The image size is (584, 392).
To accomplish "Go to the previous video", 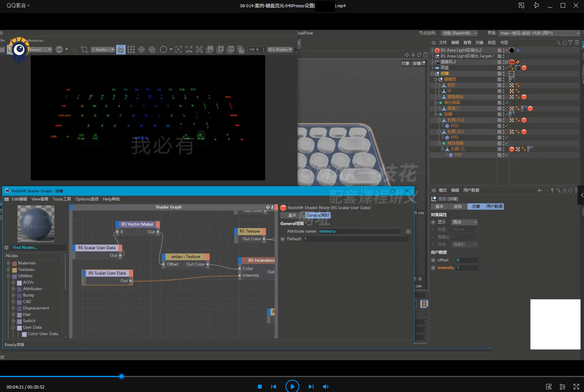I will pyautogui.click(x=274, y=387).
